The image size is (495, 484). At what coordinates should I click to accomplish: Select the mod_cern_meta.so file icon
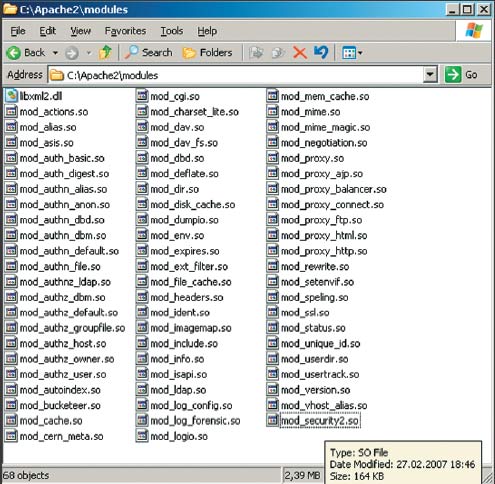tap(11, 436)
